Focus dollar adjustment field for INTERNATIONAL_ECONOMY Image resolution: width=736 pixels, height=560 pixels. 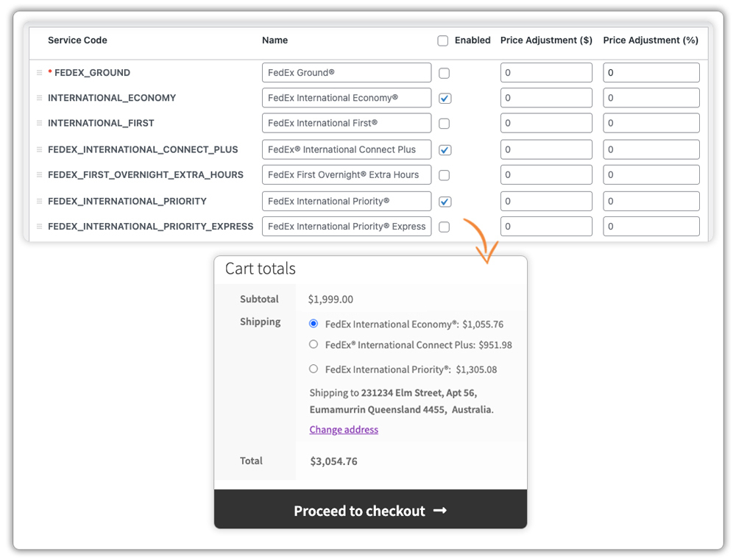coord(546,98)
